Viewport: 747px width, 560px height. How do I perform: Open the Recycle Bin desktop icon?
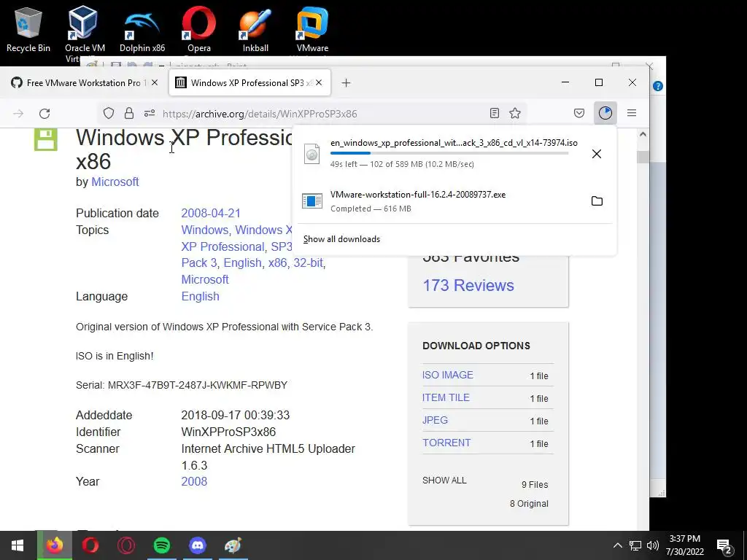pyautogui.click(x=28, y=30)
